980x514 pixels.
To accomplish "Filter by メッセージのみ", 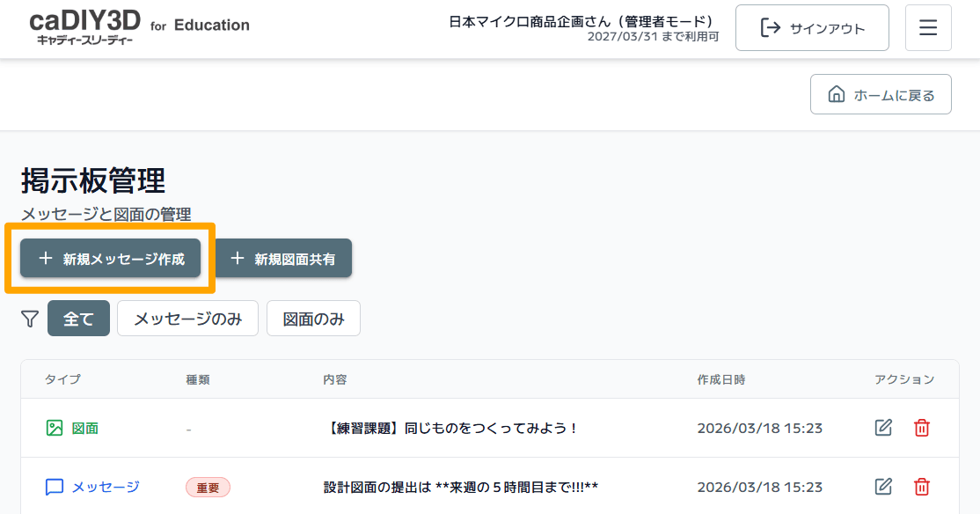I will (187, 319).
